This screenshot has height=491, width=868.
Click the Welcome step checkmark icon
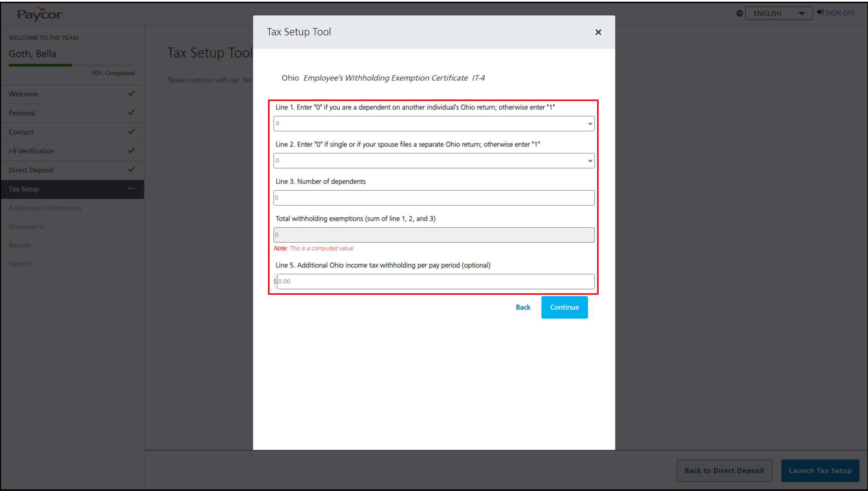[x=131, y=93]
